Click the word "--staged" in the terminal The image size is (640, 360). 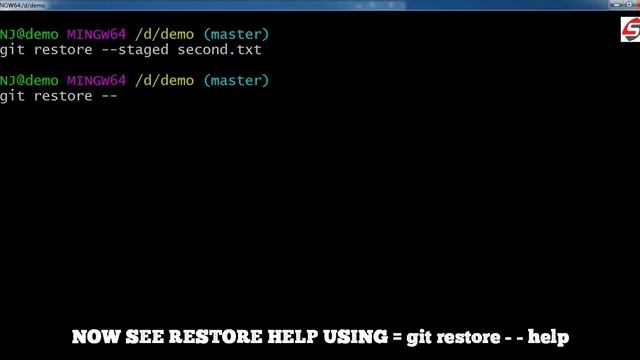click(x=135, y=50)
